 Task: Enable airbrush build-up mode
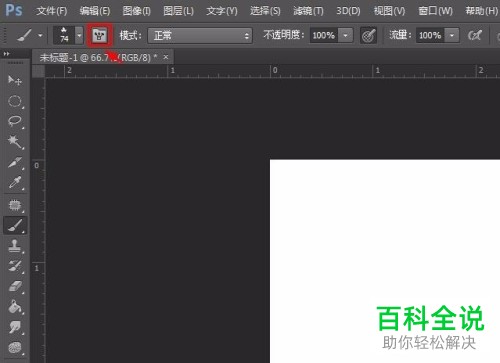475,35
